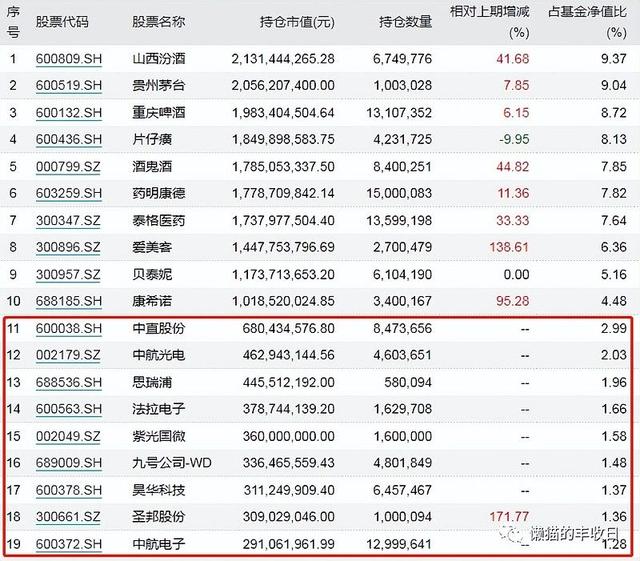
Task: Open stock code link 688536.SH
Action: [x=69, y=382]
